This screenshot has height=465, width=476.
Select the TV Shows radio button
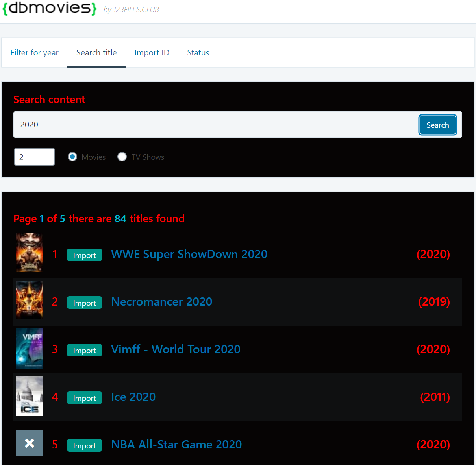pos(122,157)
